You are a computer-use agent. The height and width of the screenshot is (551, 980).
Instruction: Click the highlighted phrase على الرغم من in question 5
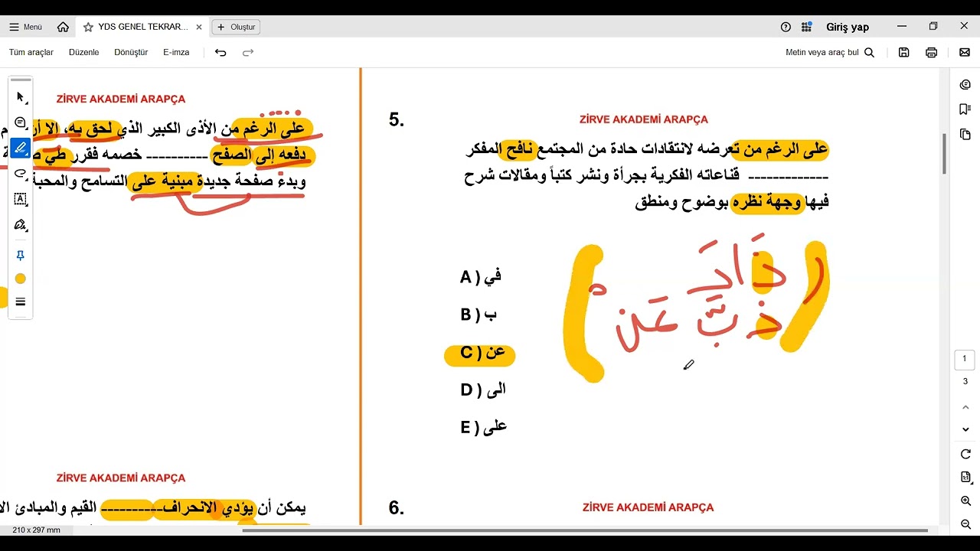tap(781, 149)
